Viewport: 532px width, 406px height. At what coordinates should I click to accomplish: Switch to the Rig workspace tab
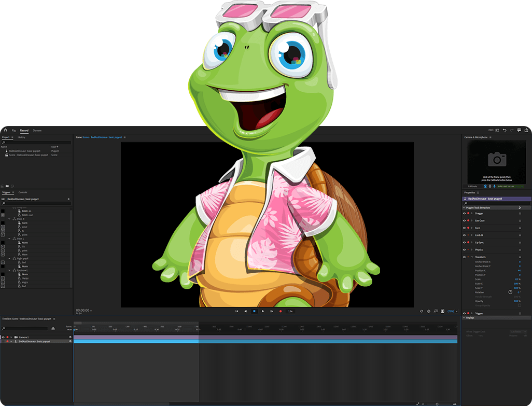pos(14,130)
